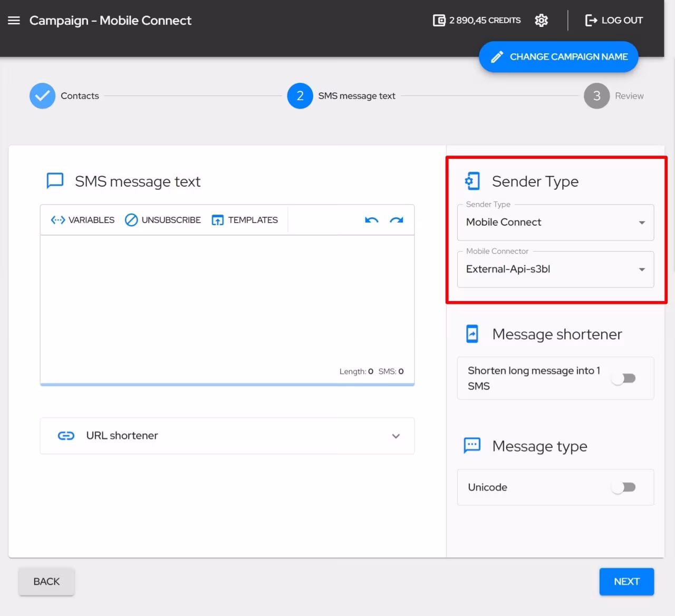Click the 2 890,45 CREDITS balance text

[x=485, y=21]
